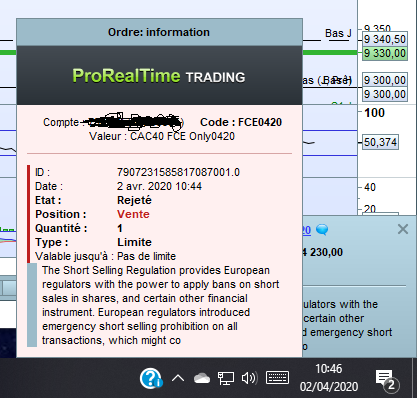The image size is (417, 398).
Task: Click the speaker volume icon
Action: click(249, 378)
